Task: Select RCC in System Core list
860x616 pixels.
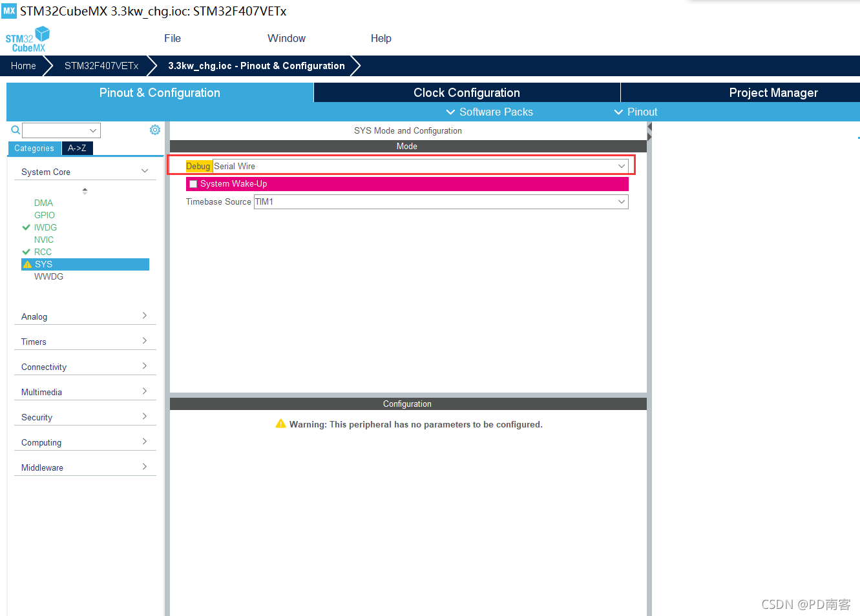Action: (43, 252)
